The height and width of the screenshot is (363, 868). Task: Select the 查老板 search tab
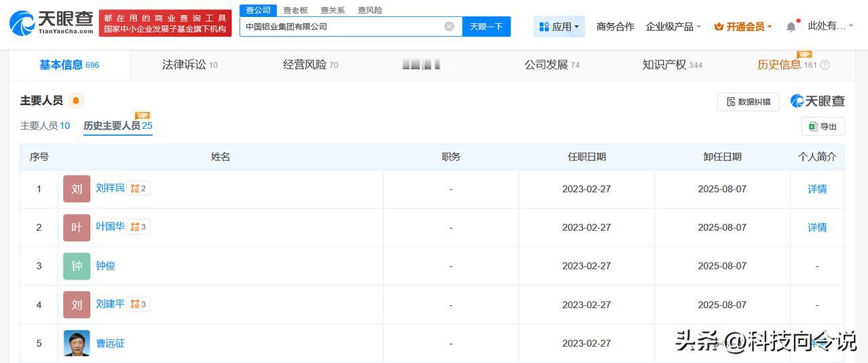click(x=295, y=10)
